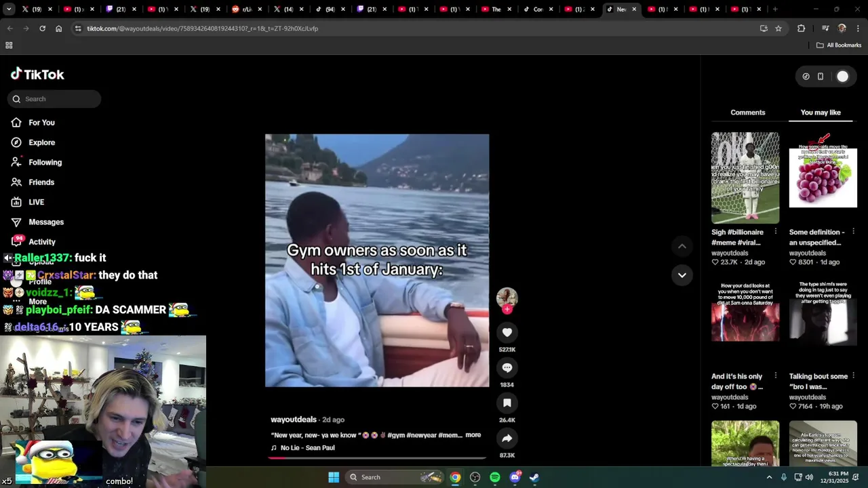Show hidden system tray icons
This screenshot has width=868, height=488.
point(769,477)
